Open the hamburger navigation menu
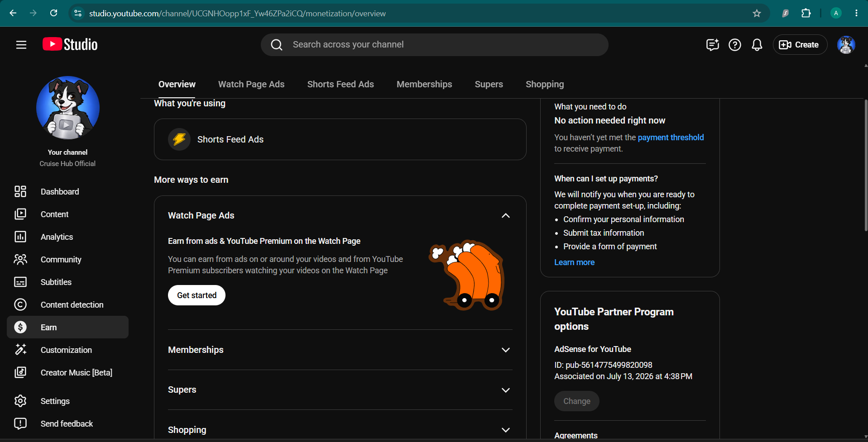This screenshot has height=442, width=868. (21, 45)
